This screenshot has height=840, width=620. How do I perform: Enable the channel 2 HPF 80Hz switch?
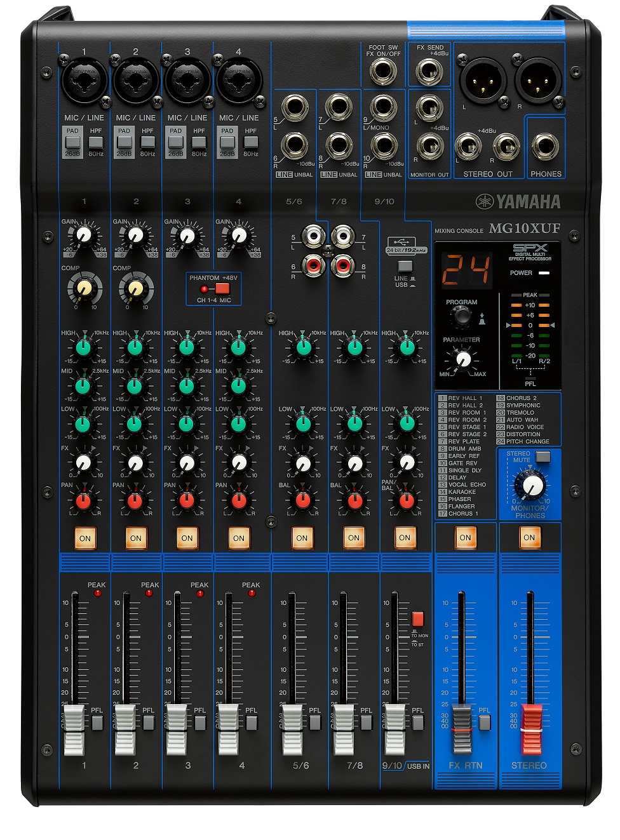click(147, 142)
